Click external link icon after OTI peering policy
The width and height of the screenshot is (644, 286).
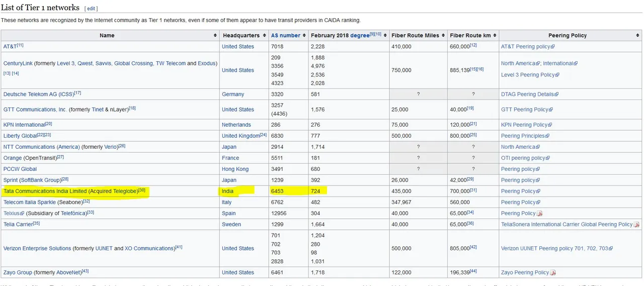548,158
